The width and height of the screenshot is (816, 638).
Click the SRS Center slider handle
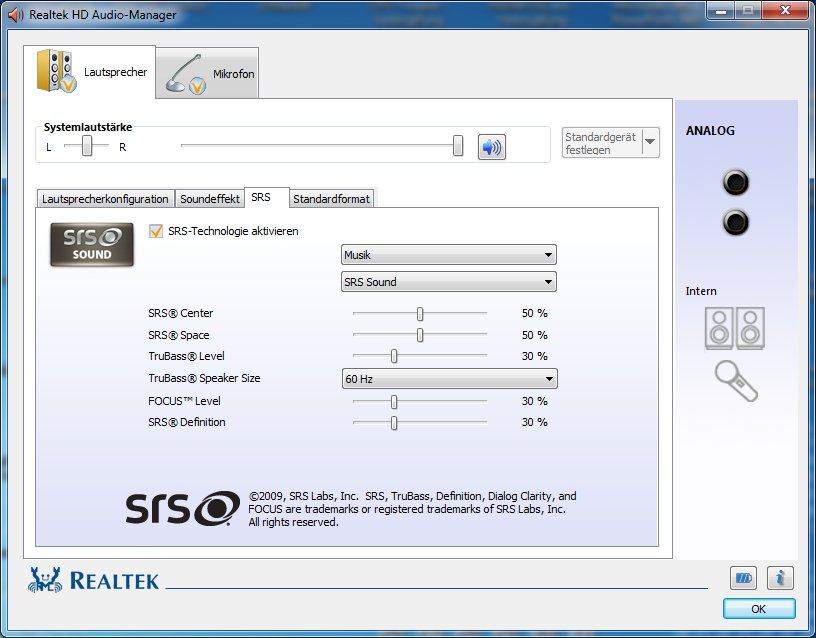420,313
